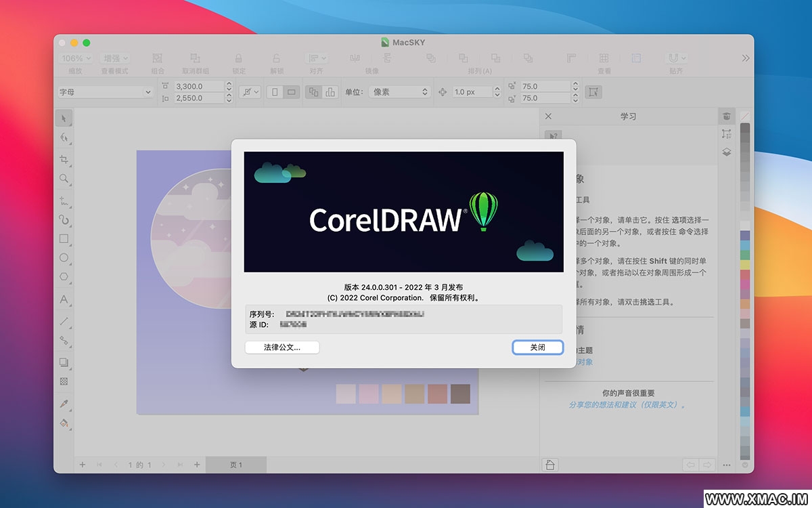Click the 镜像 mirror horizontally icon
Screen dimensions: 812x508
pyautogui.click(x=354, y=58)
